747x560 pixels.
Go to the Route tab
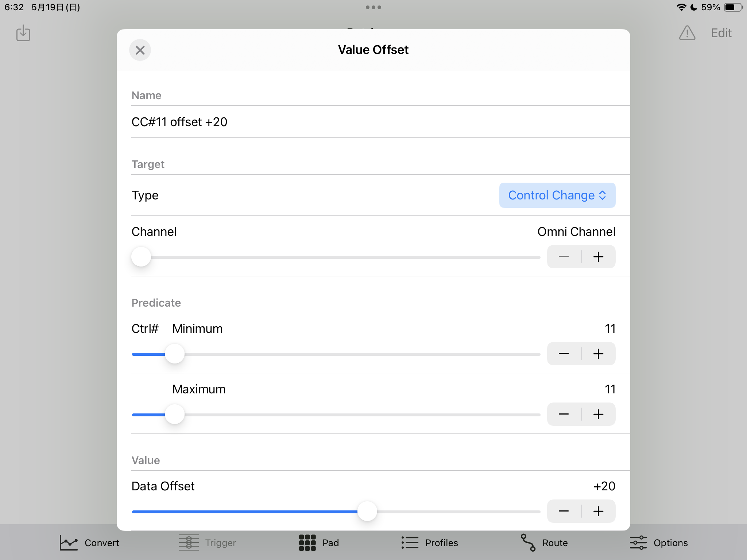[544, 543]
